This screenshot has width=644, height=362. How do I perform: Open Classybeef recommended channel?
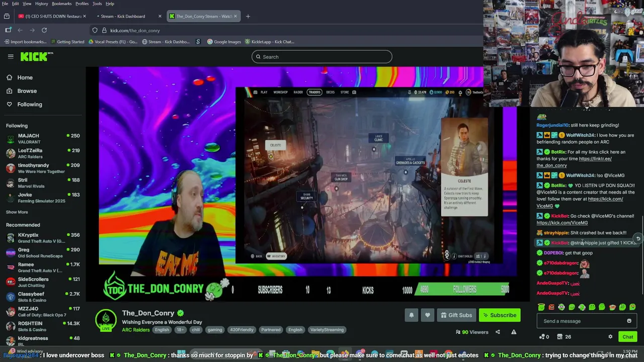[43, 297]
